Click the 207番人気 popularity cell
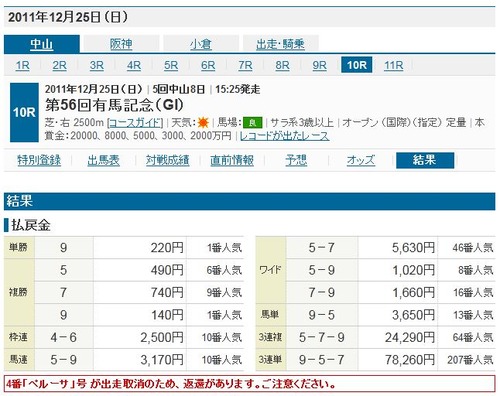Image resolution: width=500 pixels, height=396 pixels. [x=470, y=360]
